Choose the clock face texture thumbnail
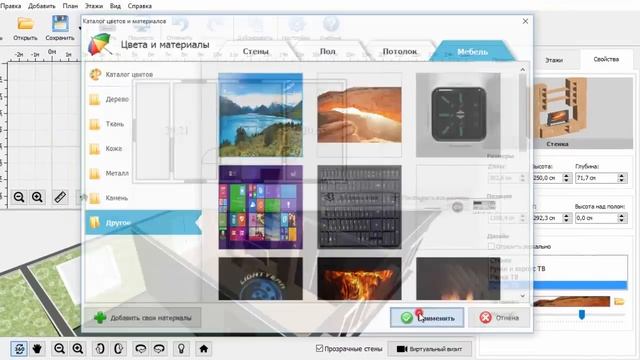This screenshot has width=640, height=360. [x=458, y=115]
